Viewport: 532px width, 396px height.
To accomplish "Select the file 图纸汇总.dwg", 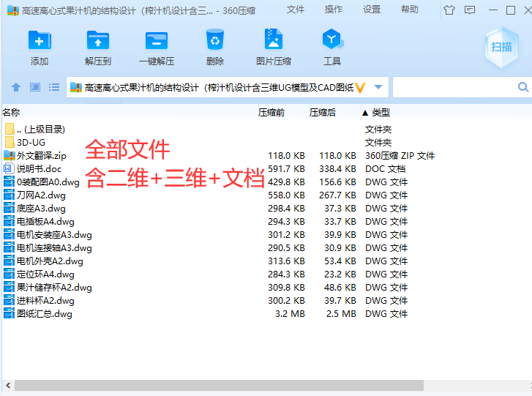I will click(x=45, y=314).
